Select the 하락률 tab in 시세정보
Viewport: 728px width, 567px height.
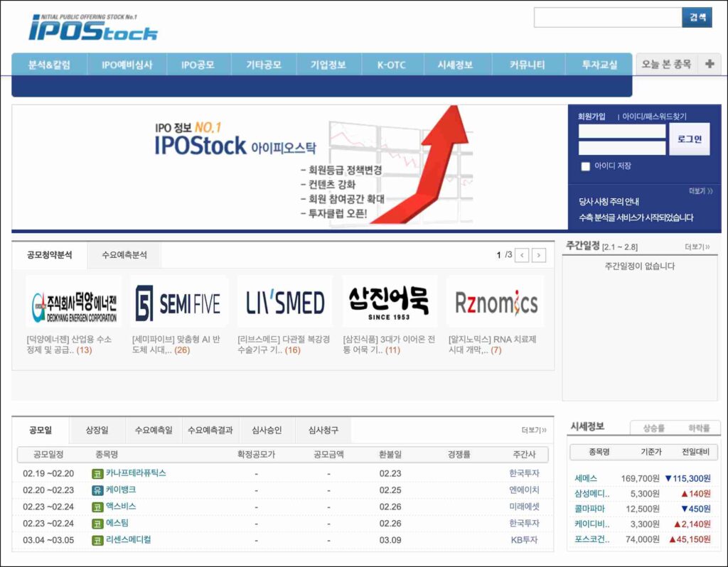[698, 428]
